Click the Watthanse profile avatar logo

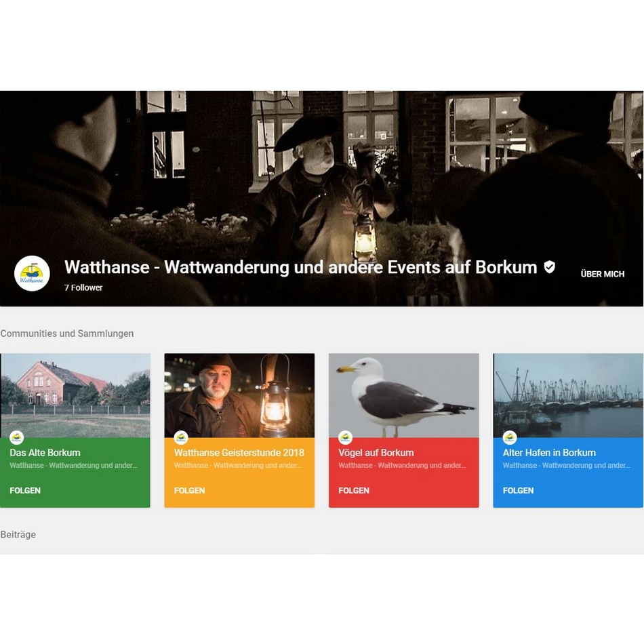click(32, 273)
